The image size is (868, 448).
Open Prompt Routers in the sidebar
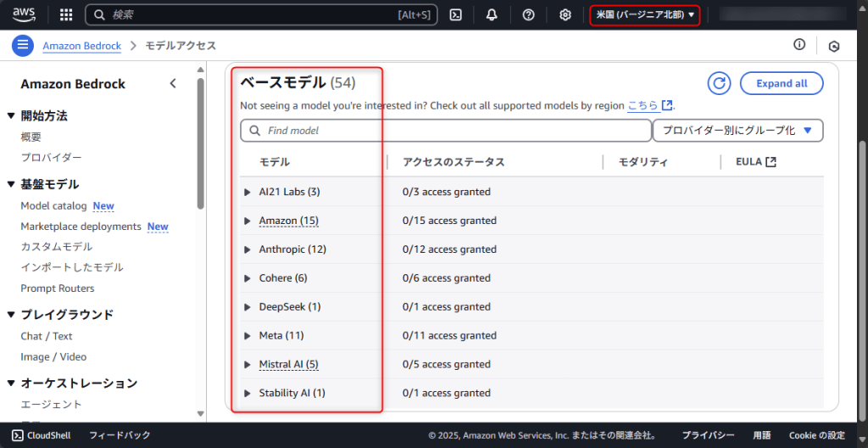[x=58, y=288]
